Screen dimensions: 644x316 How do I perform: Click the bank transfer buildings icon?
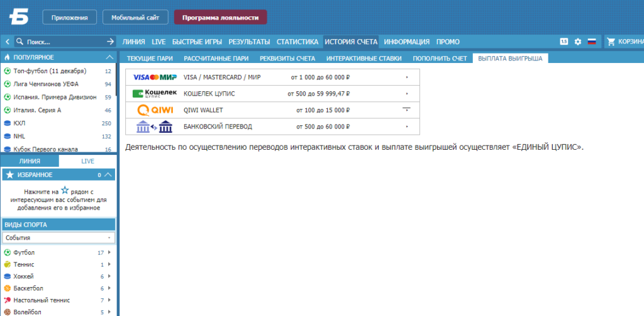(x=155, y=127)
